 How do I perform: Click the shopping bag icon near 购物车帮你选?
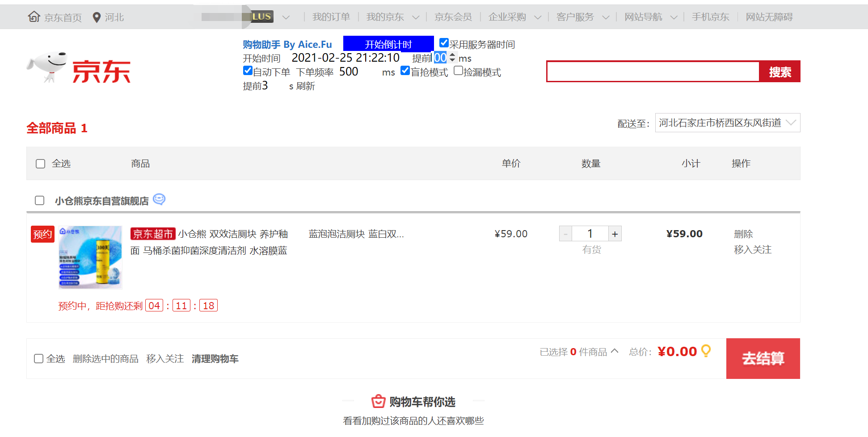coord(378,401)
